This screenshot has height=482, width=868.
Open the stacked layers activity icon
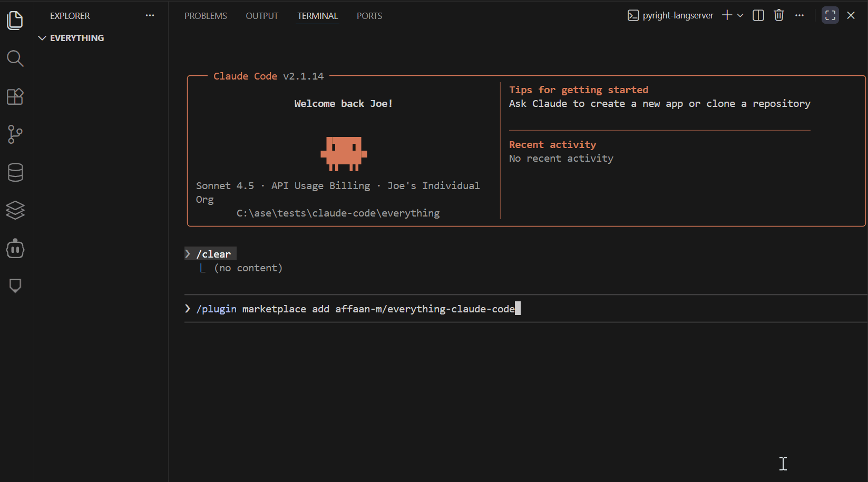15,210
